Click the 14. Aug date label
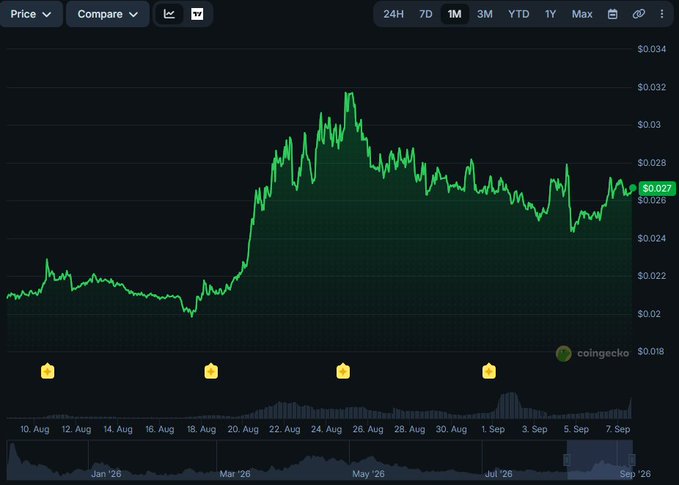Image resolution: width=679 pixels, height=485 pixels. click(118, 429)
